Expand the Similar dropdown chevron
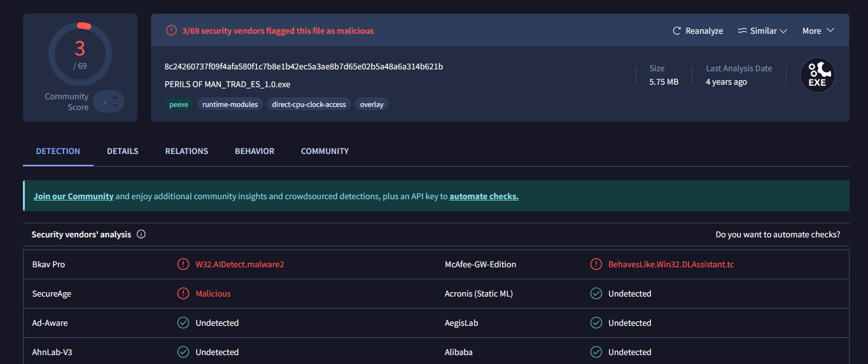The width and height of the screenshot is (868, 364). pyautogui.click(x=783, y=31)
